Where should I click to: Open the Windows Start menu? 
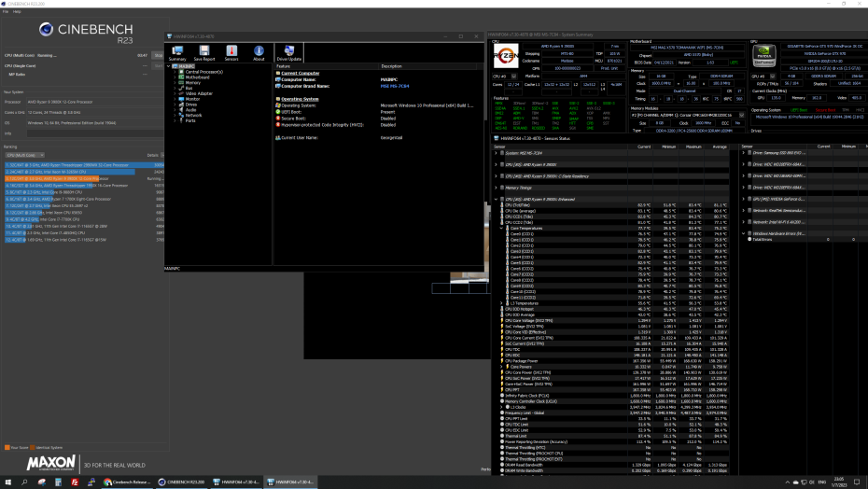click(x=7, y=482)
